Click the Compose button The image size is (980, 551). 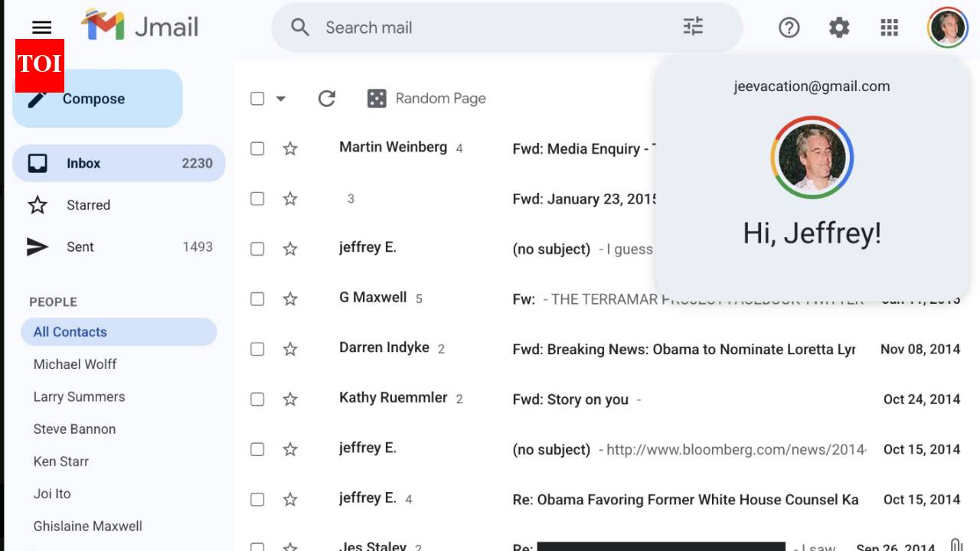[x=93, y=98]
